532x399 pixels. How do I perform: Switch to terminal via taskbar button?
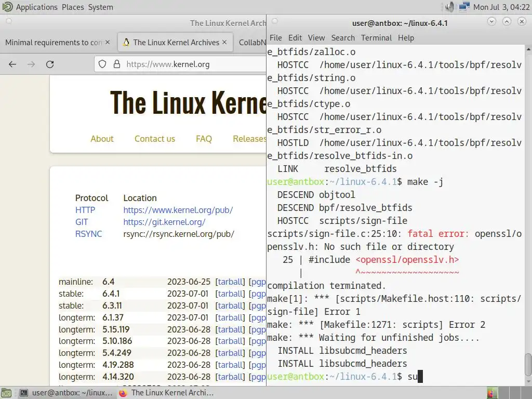(x=66, y=393)
